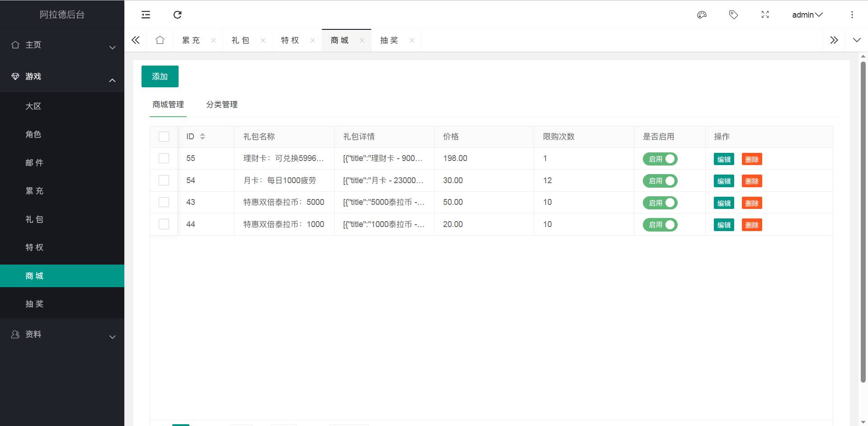Toggle 启用 switch for 特惠双倍泰拉币 1000 row
This screenshot has width=868, height=426.
pos(660,225)
